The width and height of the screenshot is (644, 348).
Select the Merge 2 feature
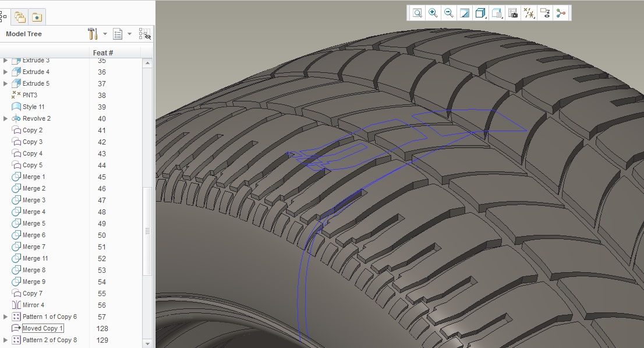tap(34, 188)
